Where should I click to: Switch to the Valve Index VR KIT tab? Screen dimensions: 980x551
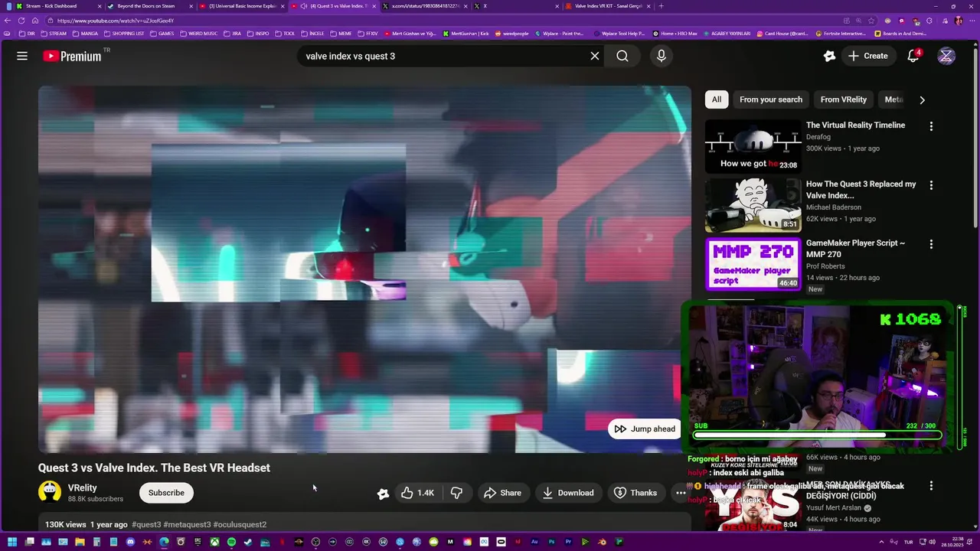[609, 6]
